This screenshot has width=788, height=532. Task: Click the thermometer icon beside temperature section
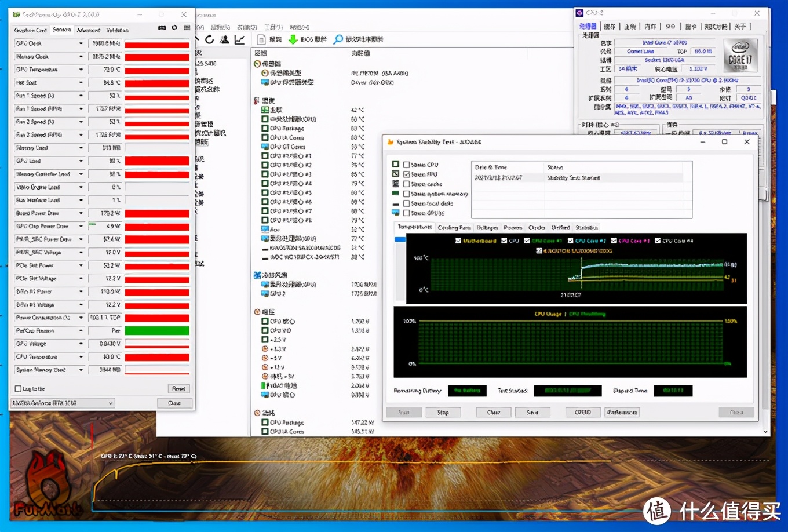tap(257, 101)
